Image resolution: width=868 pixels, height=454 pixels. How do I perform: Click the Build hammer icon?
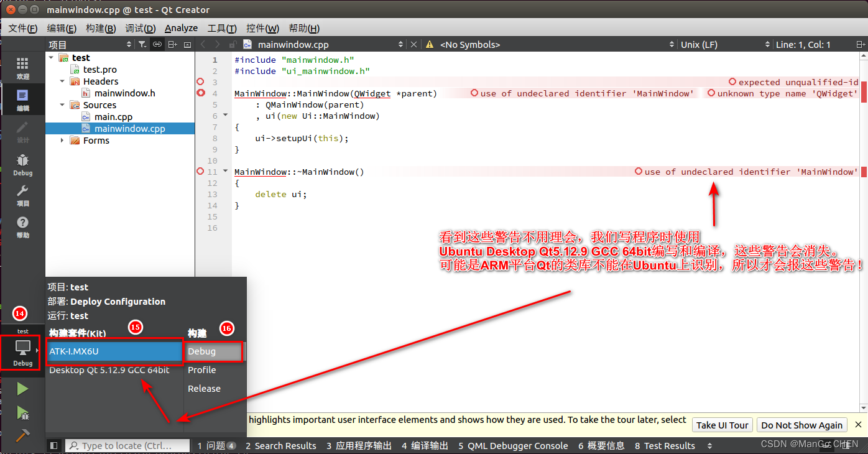[x=22, y=435]
